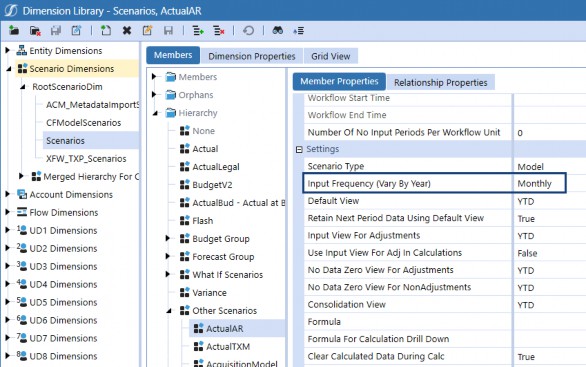Image resolution: width=586 pixels, height=367 pixels.
Task: Open search with the binoculars icon
Action: pyautogui.click(x=278, y=30)
